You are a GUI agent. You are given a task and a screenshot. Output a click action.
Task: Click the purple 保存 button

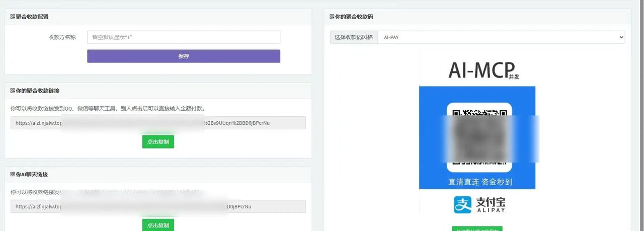pyautogui.click(x=184, y=56)
